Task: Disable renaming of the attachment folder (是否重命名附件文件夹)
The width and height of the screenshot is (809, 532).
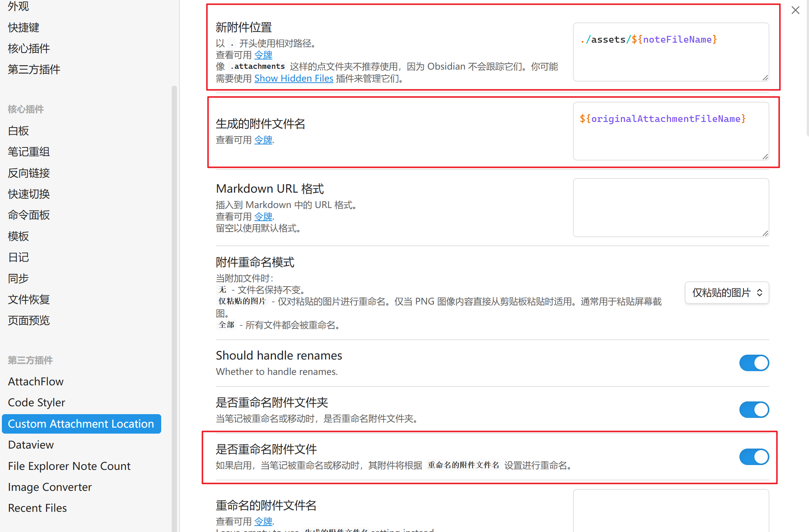Action: (754, 410)
